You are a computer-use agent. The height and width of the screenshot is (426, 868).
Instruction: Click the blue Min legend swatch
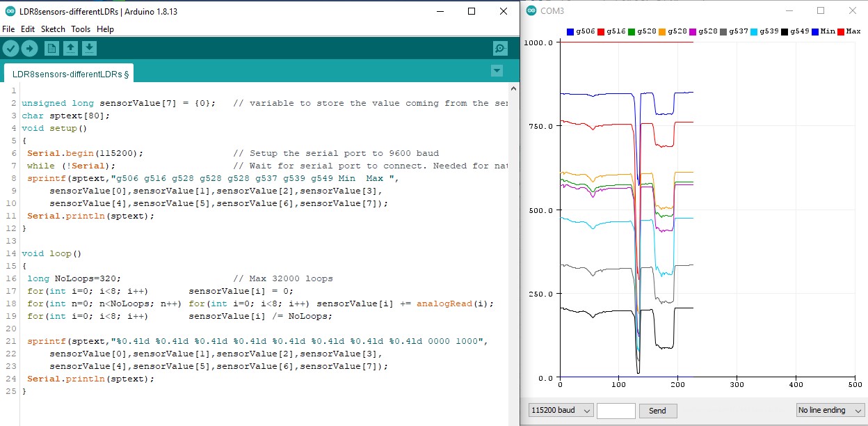coord(815,31)
